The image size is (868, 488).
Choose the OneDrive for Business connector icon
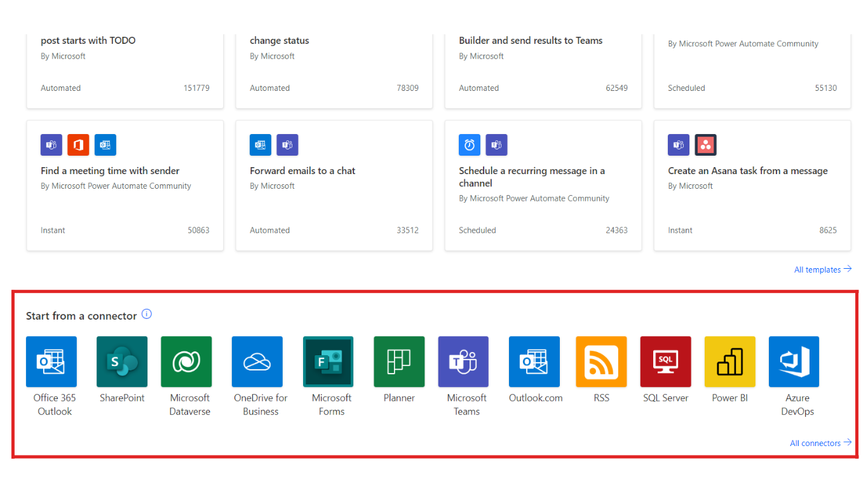click(x=257, y=362)
